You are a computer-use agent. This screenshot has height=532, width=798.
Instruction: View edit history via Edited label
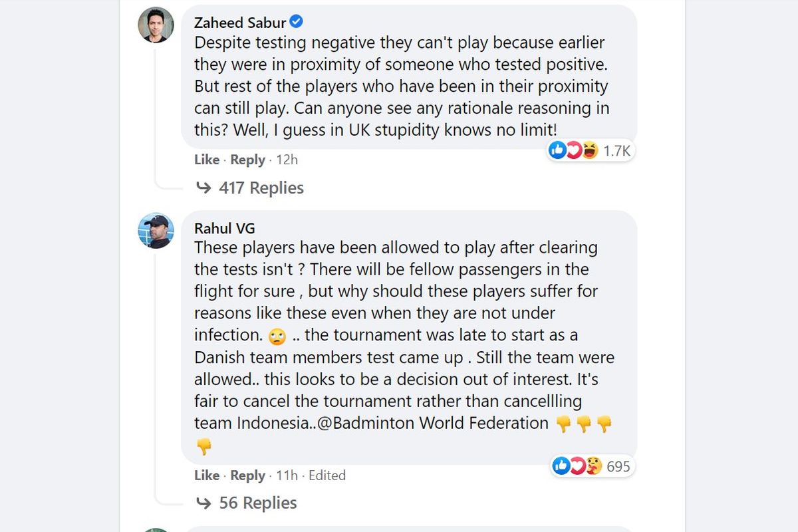click(327, 475)
